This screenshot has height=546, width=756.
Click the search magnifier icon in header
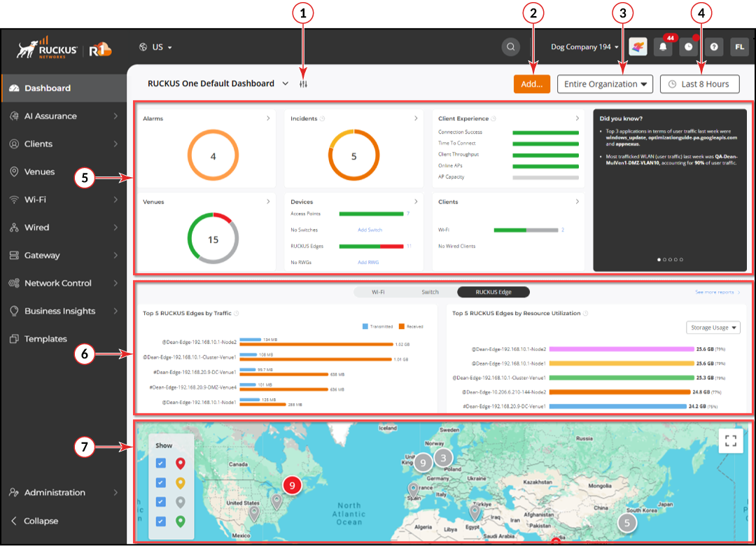[511, 47]
